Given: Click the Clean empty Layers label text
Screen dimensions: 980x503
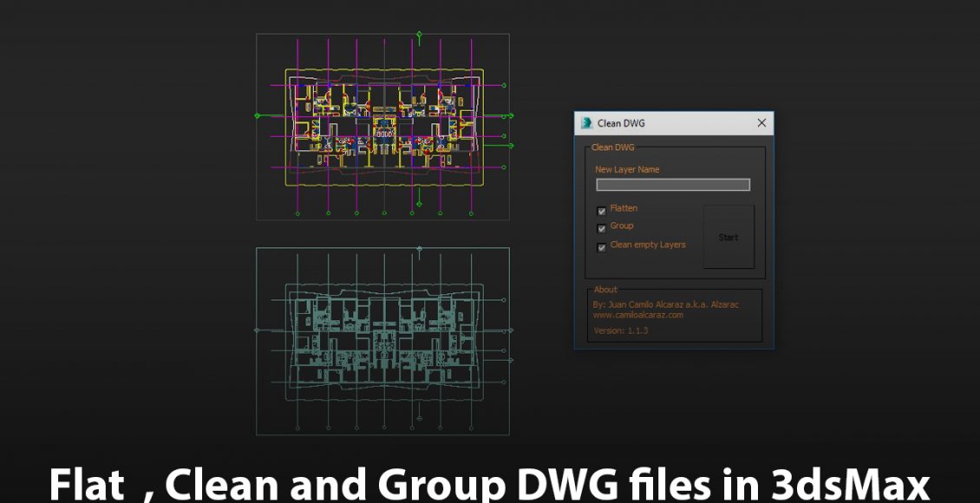Looking at the screenshot, I should point(648,245).
